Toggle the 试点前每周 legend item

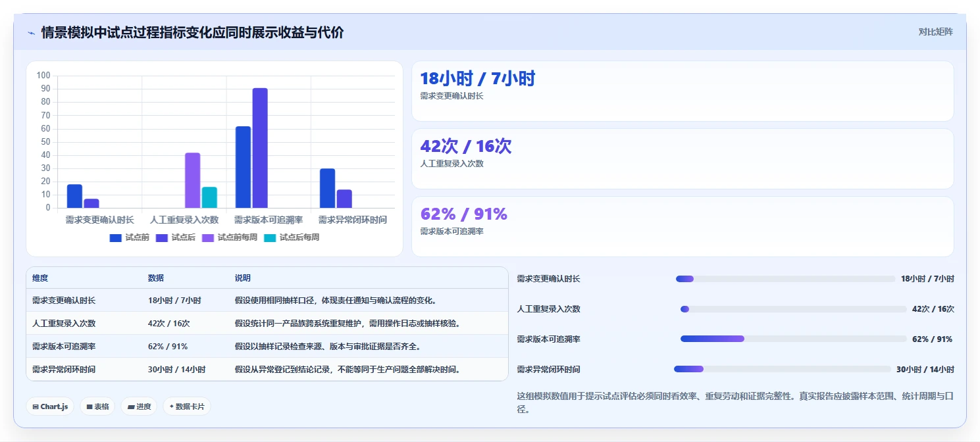[x=229, y=237]
